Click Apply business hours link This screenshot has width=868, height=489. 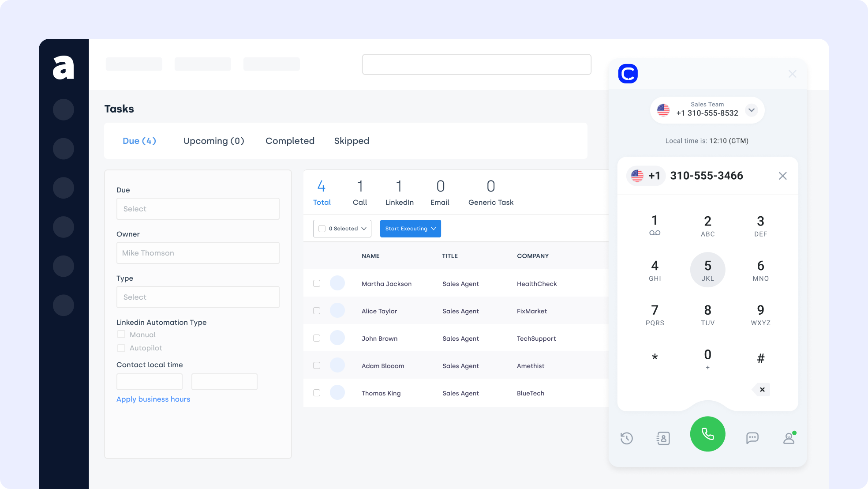(x=153, y=399)
